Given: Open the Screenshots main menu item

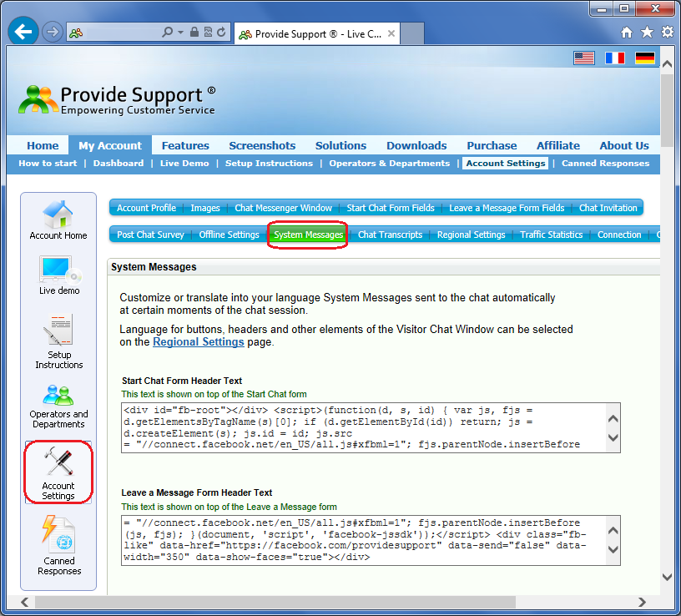Looking at the screenshot, I should [262, 145].
